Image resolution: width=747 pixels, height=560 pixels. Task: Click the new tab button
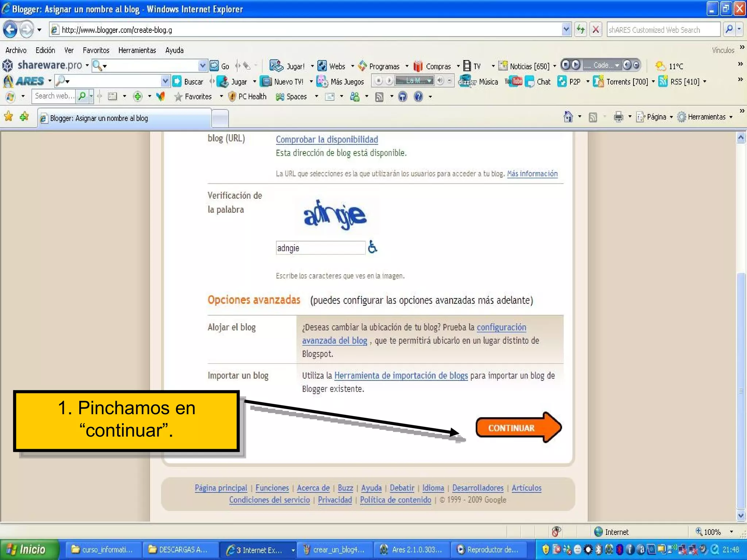click(x=220, y=118)
